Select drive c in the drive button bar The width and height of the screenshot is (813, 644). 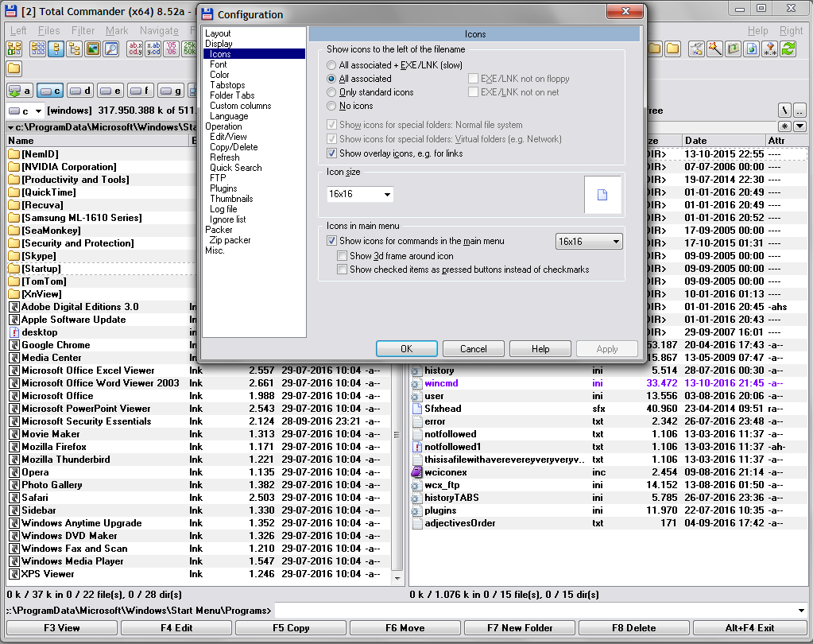tap(49, 90)
